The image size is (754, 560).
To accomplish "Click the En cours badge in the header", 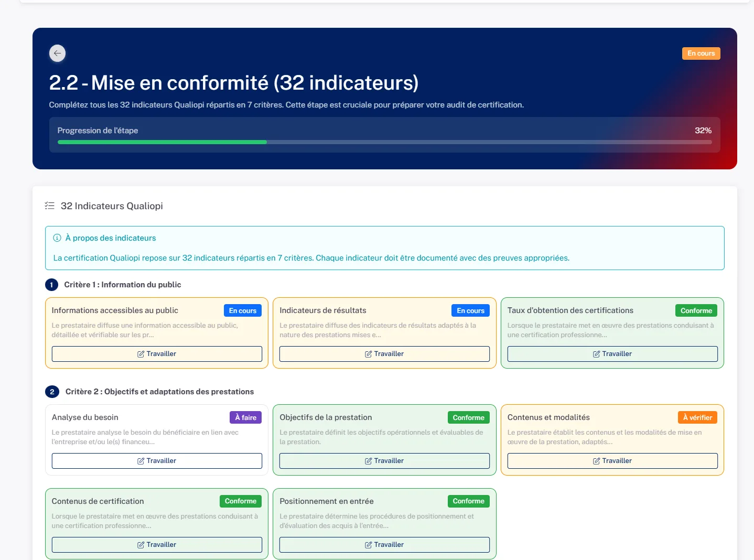I will point(701,53).
